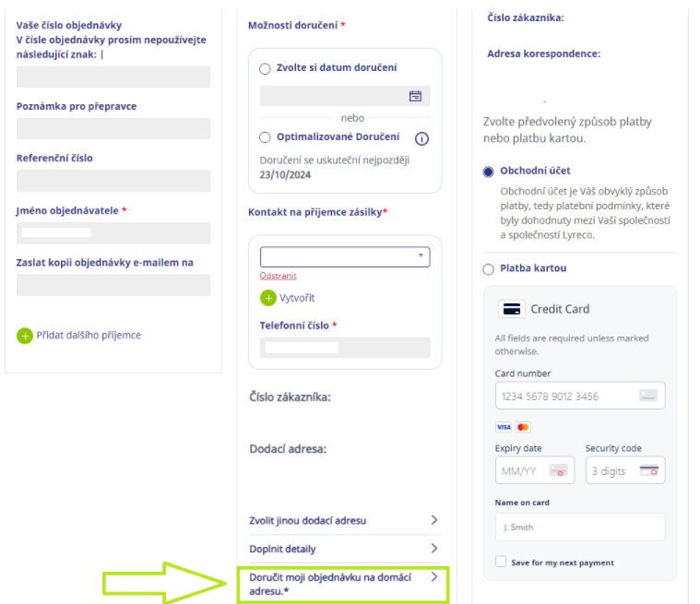Click the Visa logo icon

(504, 427)
